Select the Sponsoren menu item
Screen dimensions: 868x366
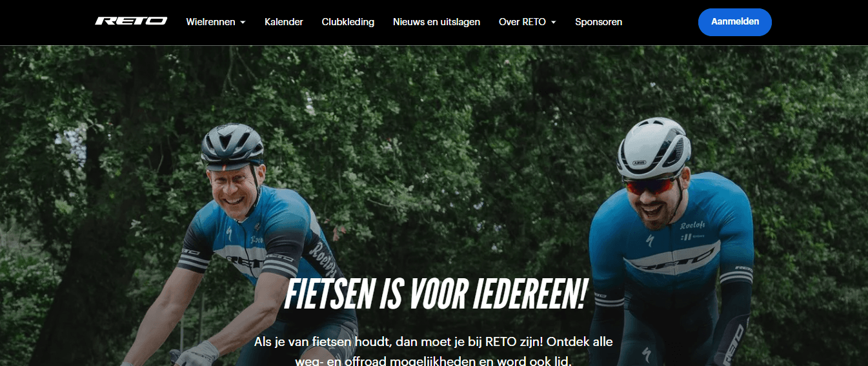(599, 22)
